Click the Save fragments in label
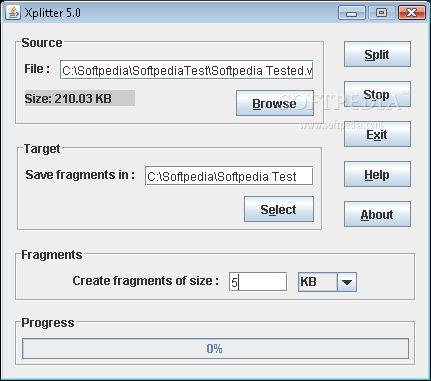This screenshot has height=381, width=431. tap(80, 175)
